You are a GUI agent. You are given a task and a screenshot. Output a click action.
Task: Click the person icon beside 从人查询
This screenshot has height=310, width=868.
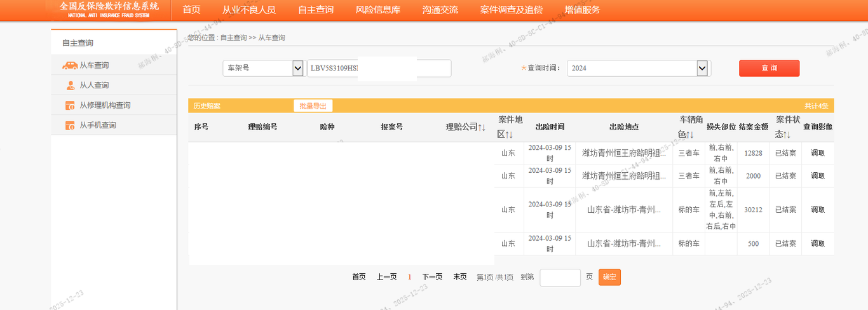70,86
